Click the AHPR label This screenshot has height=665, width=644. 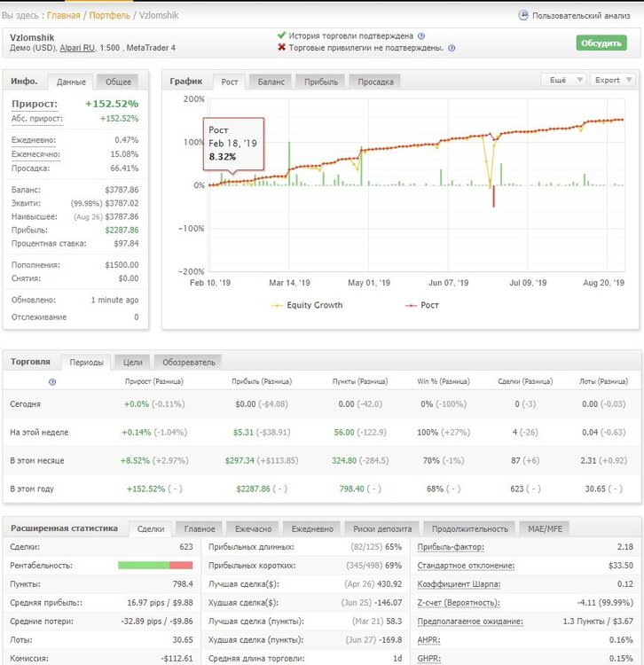(x=429, y=640)
